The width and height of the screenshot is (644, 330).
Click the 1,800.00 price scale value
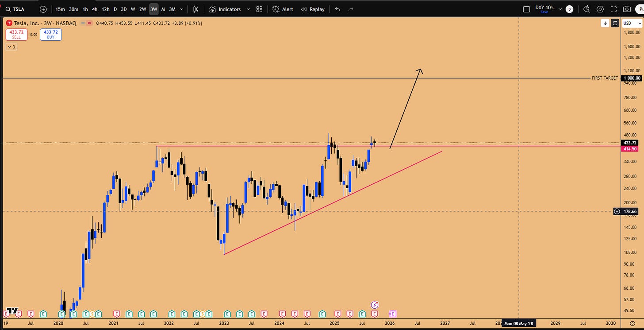click(632, 32)
